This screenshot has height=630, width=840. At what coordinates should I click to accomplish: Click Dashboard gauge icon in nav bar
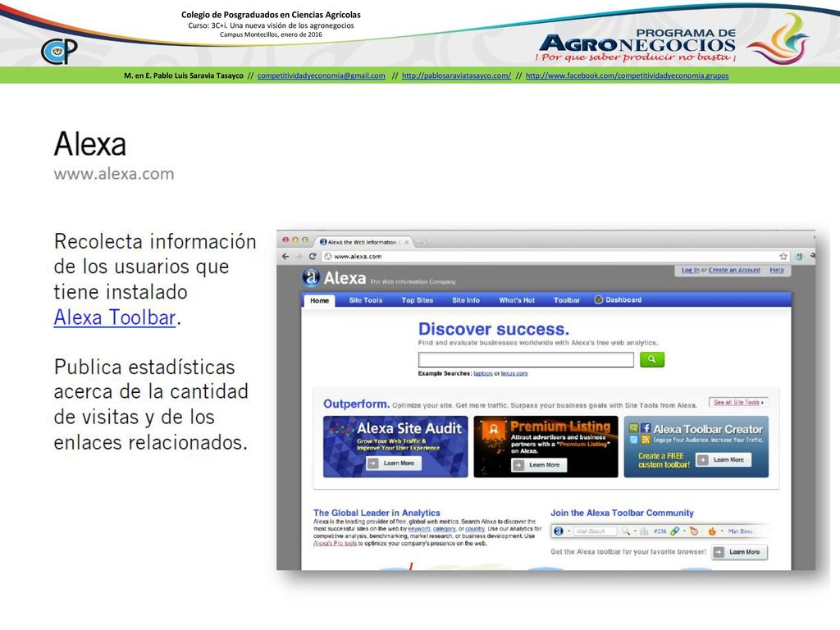pos(598,299)
